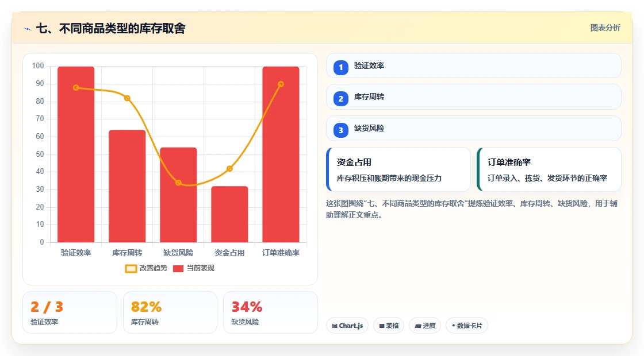The height and width of the screenshot is (356, 644).
Task: Click y-axis value 50
Action: tap(40, 154)
